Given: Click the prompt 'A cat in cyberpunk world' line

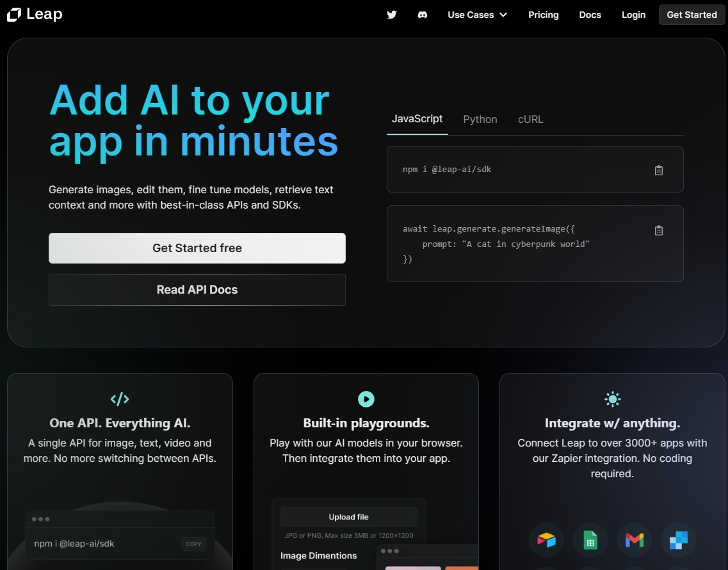Looking at the screenshot, I should (x=506, y=244).
